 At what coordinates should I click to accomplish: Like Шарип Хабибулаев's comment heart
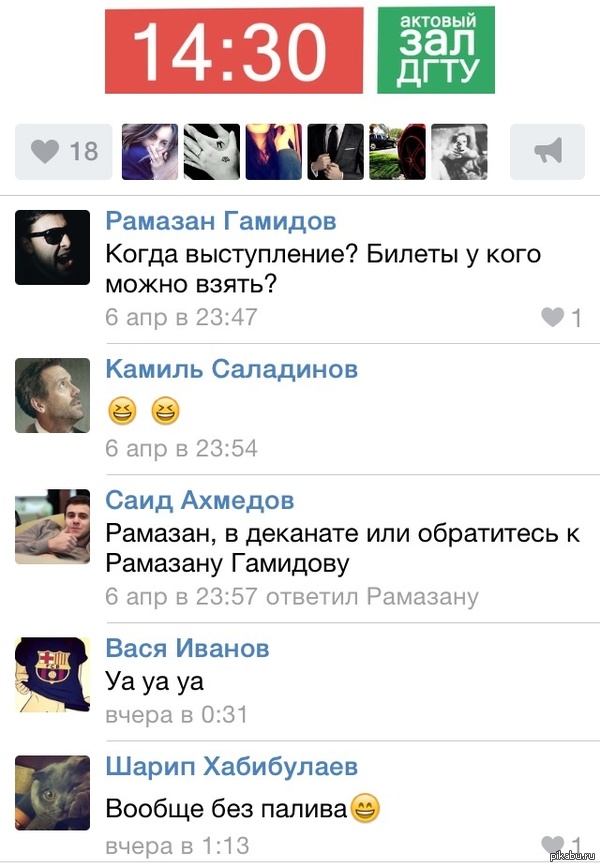561,846
